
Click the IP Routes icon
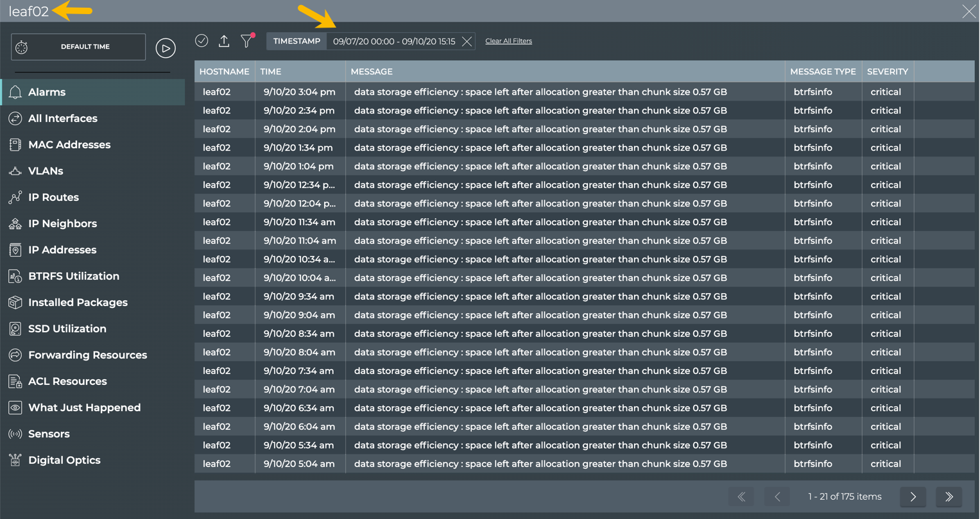tap(15, 198)
